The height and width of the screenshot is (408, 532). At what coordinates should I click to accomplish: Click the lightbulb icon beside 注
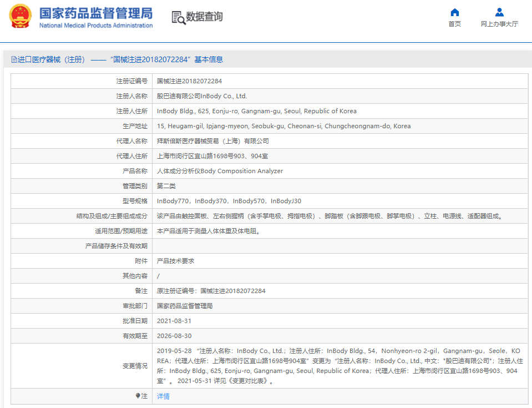point(138,396)
